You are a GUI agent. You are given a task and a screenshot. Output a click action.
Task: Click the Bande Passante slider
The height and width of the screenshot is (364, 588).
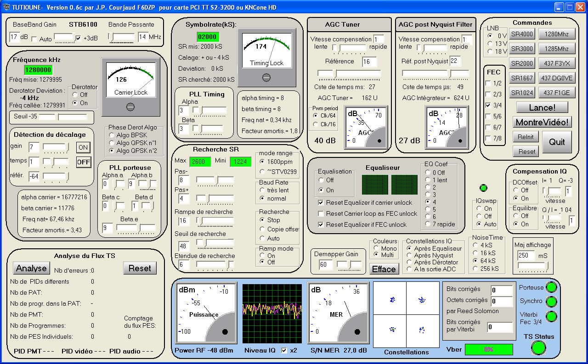pyautogui.click(x=121, y=37)
